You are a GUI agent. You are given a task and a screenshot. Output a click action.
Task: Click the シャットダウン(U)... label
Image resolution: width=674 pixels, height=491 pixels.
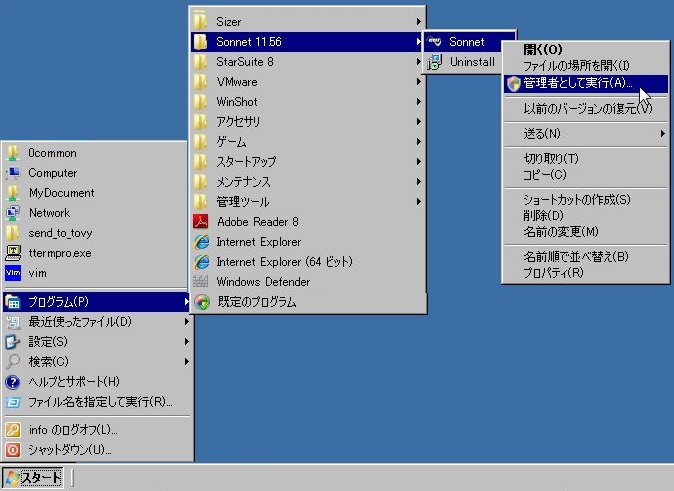coord(70,450)
